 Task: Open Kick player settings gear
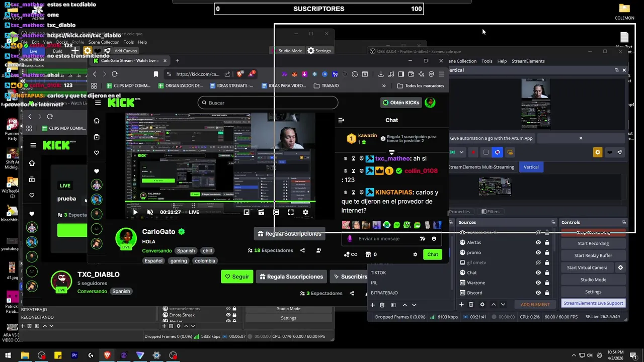(x=305, y=212)
